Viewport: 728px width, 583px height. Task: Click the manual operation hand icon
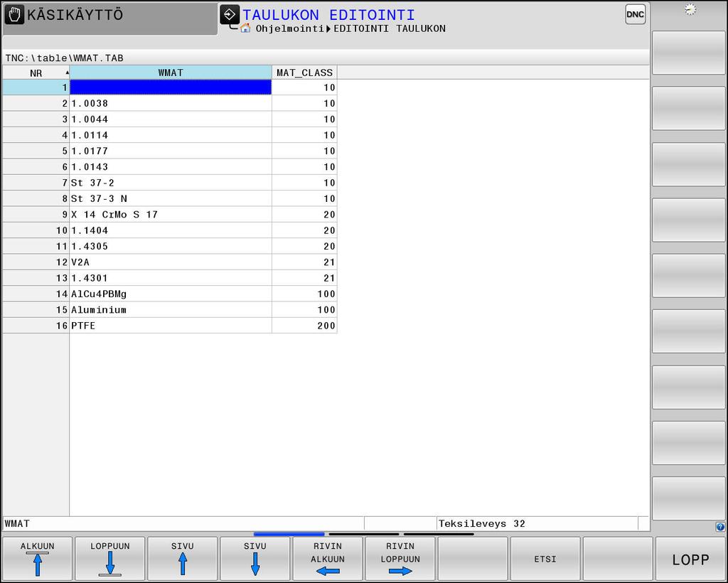coord(14,15)
